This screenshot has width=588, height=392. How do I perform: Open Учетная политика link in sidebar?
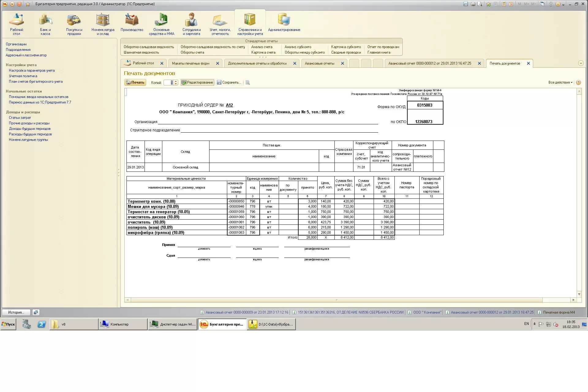click(23, 76)
